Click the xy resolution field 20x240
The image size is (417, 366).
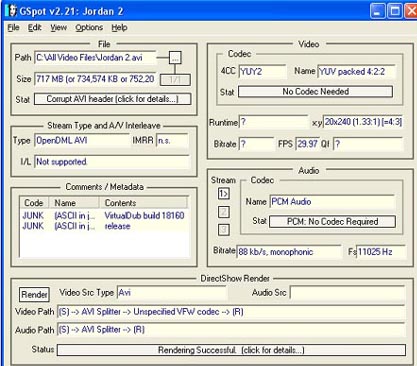[363, 122]
